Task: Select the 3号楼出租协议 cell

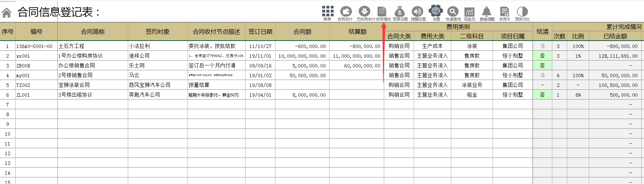Action: coord(93,95)
